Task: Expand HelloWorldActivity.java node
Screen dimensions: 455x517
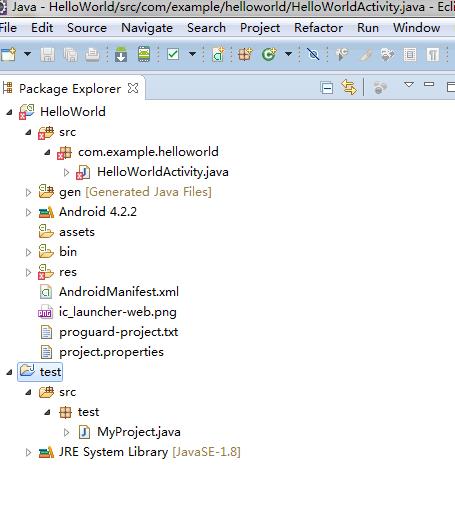Action: [x=66, y=172]
